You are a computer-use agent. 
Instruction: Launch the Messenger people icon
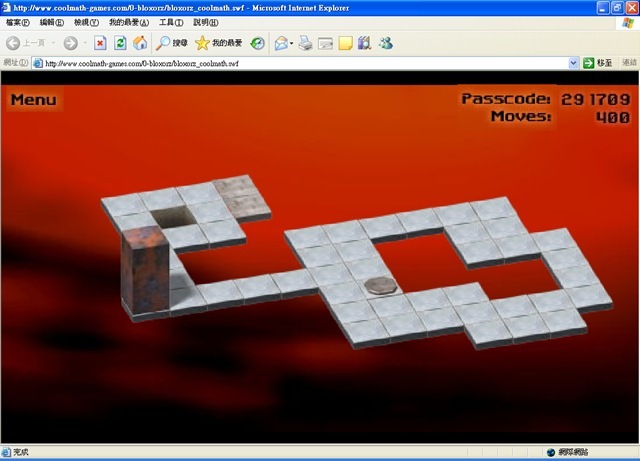coord(386,43)
